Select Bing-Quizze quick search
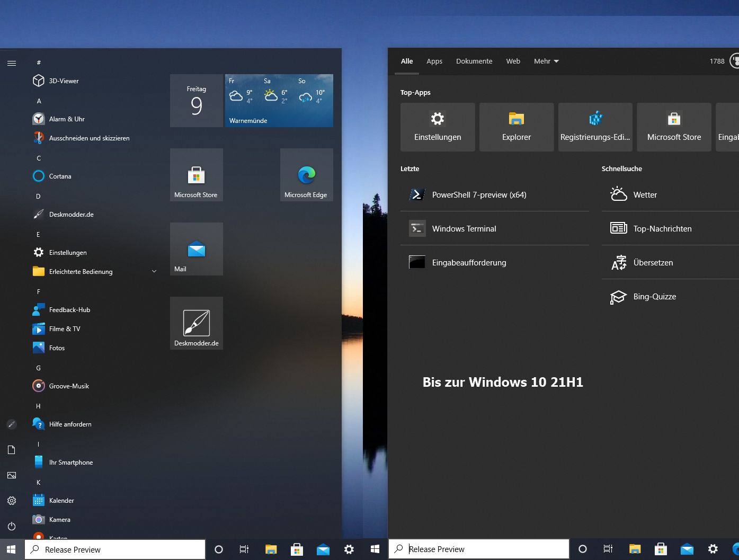 [670, 296]
